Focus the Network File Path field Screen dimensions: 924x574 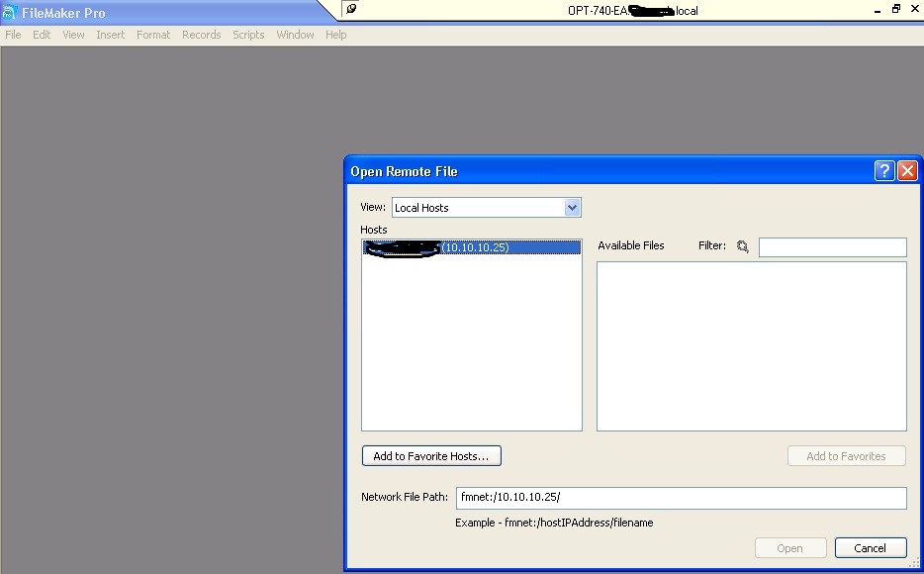pos(681,498)
